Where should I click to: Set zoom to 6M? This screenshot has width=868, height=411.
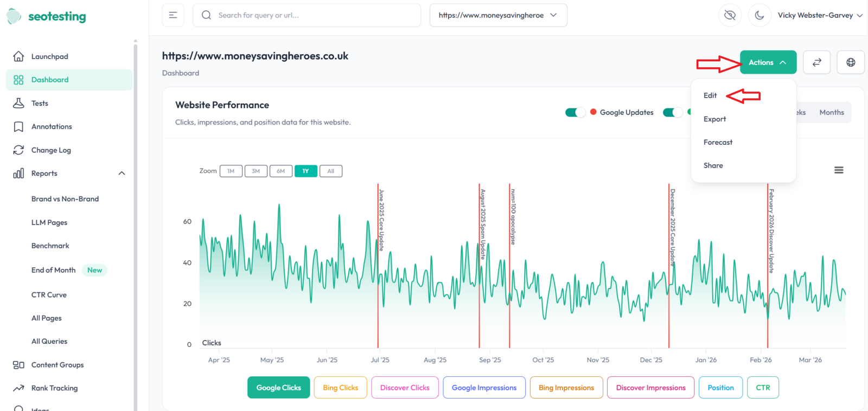point(281,171)
